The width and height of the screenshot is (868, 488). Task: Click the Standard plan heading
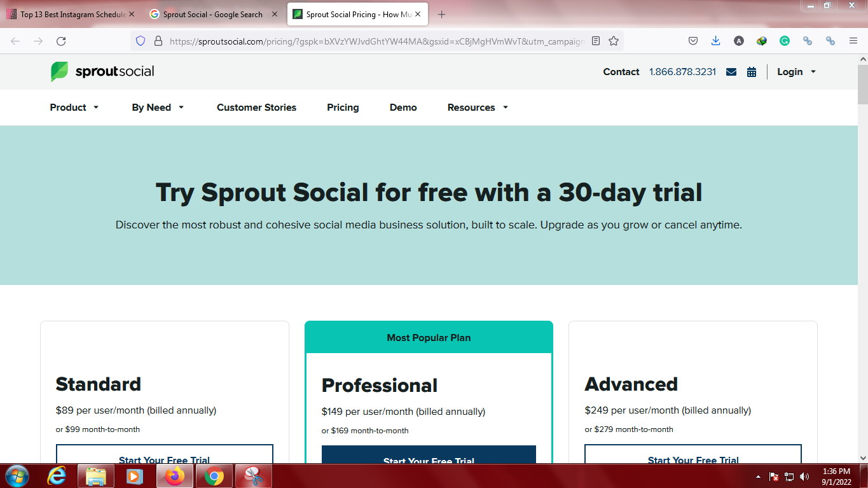[99, 384]
